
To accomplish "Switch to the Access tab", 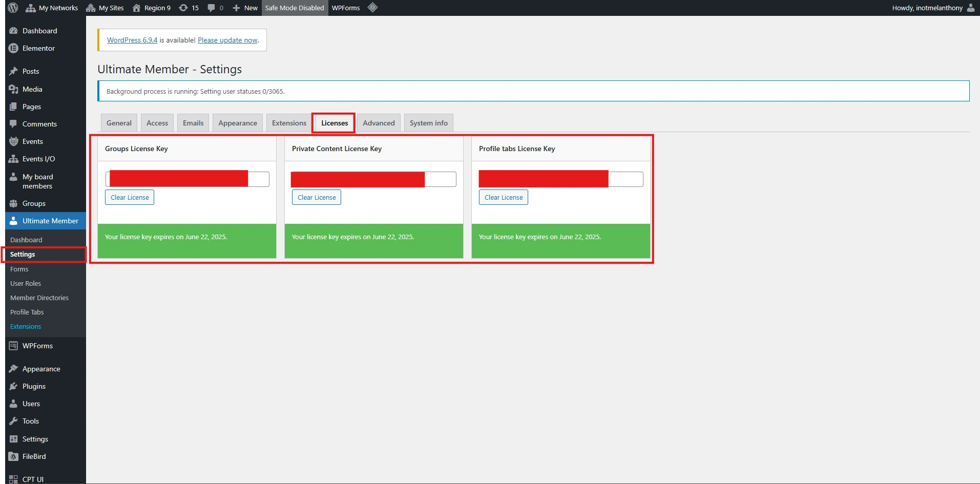I will (x=157, y=123).
